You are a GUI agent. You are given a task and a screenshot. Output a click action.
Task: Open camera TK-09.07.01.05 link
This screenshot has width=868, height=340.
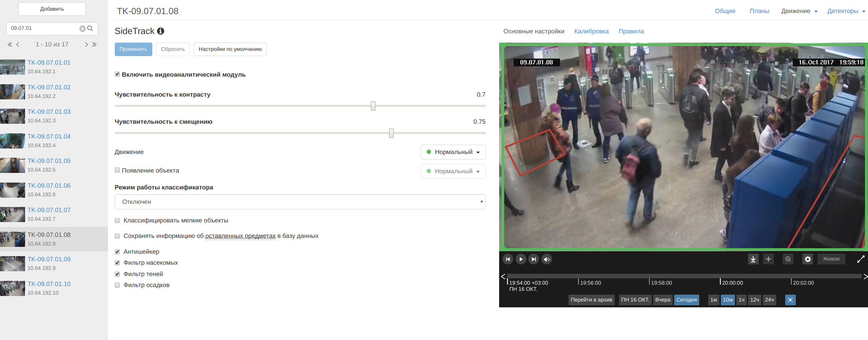(x=49, y=161)
